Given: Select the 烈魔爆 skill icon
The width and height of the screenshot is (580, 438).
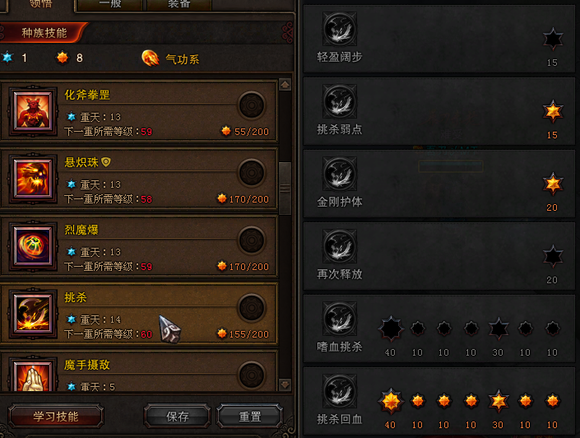Looking at the screenshot, I should tap(33, 246).
